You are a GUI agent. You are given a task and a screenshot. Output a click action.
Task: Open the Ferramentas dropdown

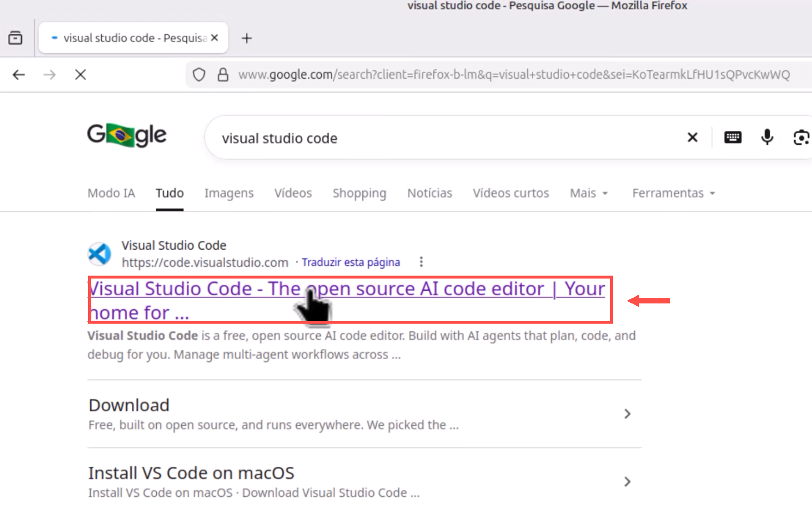tap(674, 193)
